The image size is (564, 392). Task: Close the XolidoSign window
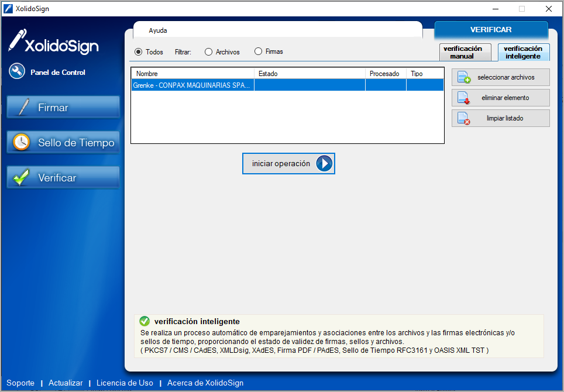click(549, 9)
